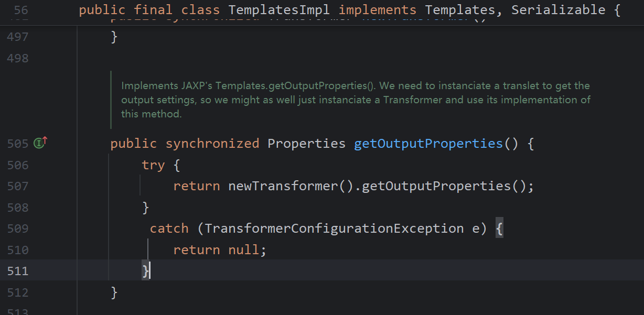This screenshot has width=644, height=315.
Task: Click the Properties return type
Action: click(x=307, y=144)
